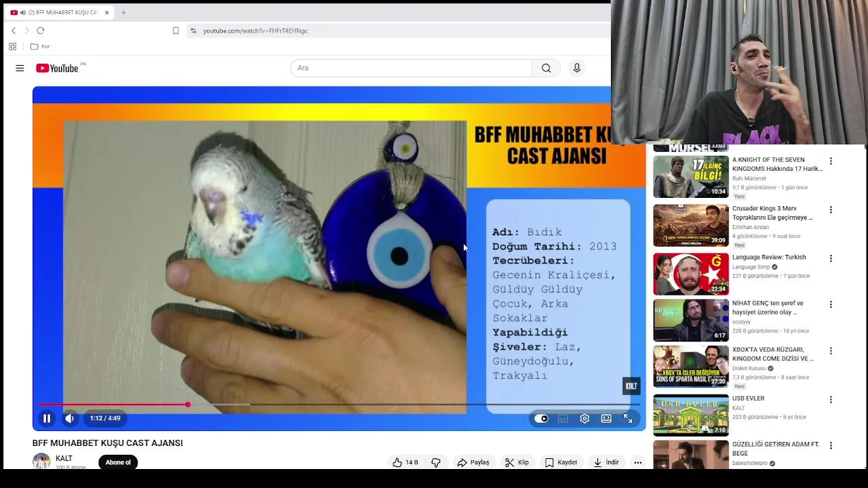Subscribe with the Abone ol button

[118, 462]
